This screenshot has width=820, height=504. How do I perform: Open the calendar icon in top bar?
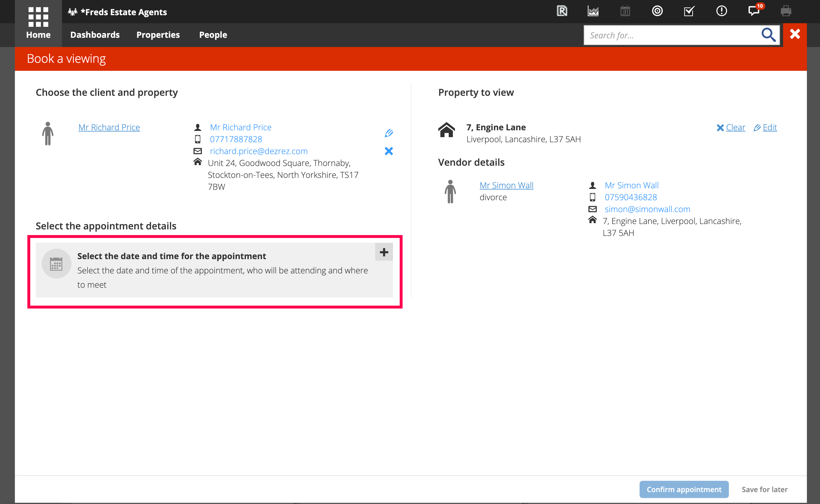625,11
